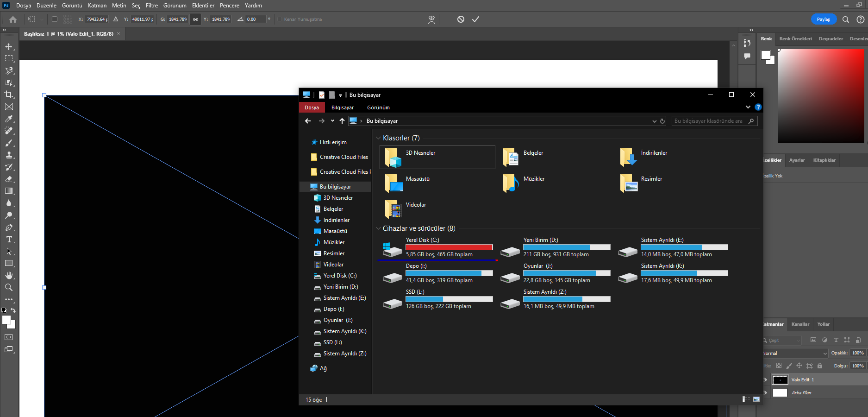Open the Normal blend mode dropdown
The image size is (868, 417).
coord(795,353)
